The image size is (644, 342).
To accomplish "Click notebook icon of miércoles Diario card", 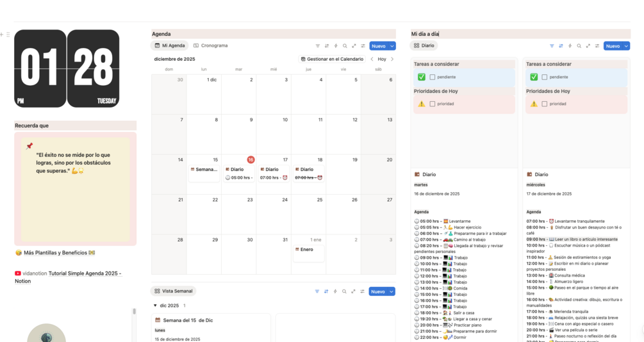I will [529, 174].
